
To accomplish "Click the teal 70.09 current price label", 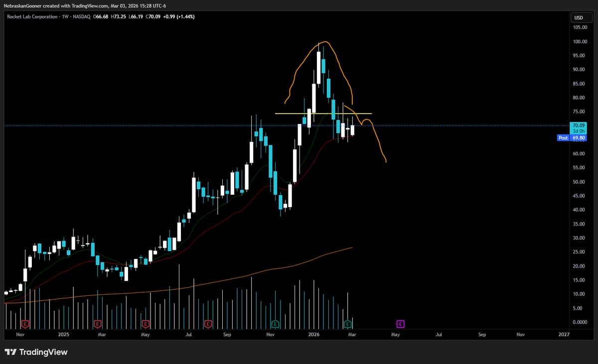I will tap(578, 126).
